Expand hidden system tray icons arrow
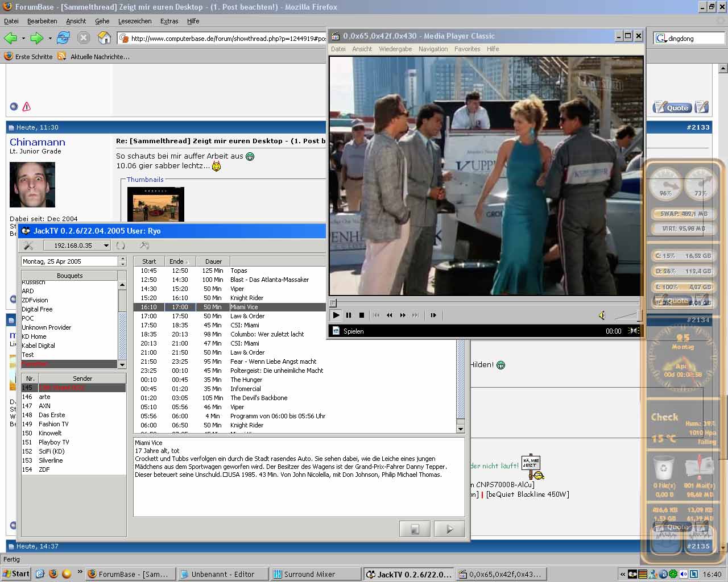 click(x=623, y=574)
